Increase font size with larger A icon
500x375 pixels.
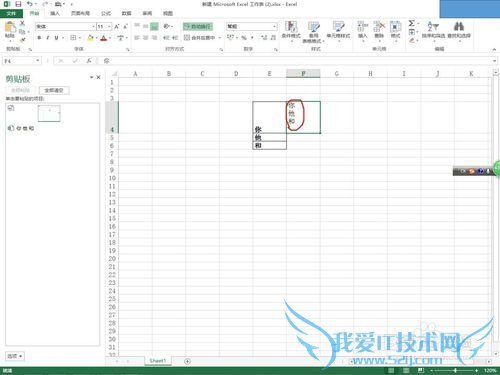pos(117,26)
